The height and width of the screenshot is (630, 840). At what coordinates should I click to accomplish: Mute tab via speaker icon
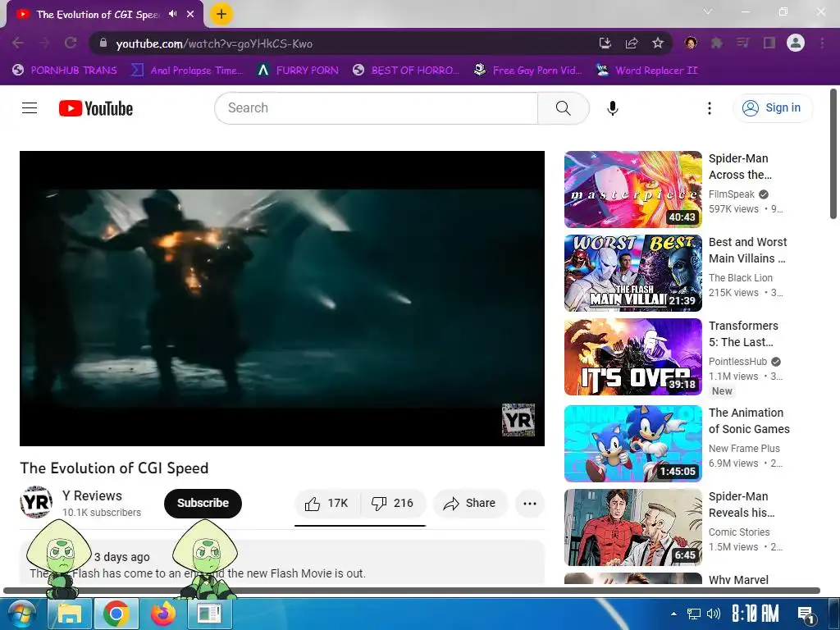(172, 14)
